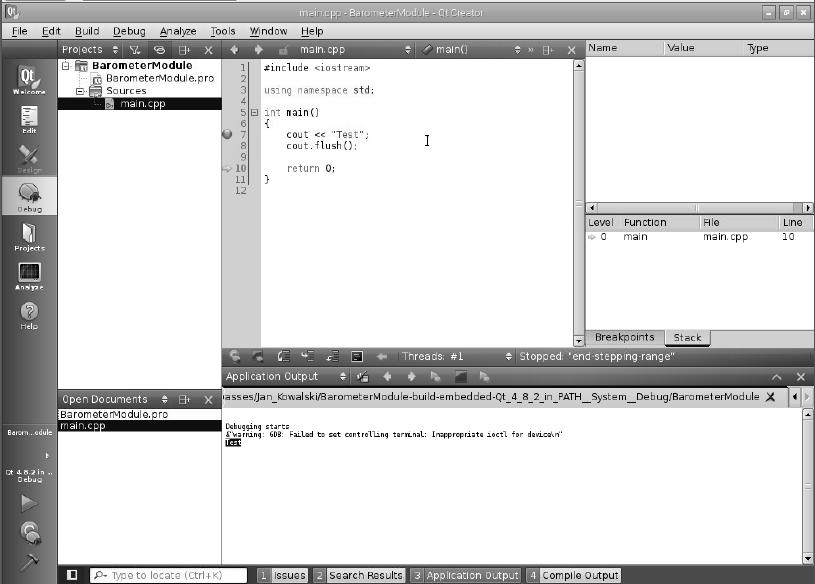Image resolution: width=815 pixels, height=584 pixels.
Task: Collapse the BarometerModule project node
Action: (x=66, y=65)
